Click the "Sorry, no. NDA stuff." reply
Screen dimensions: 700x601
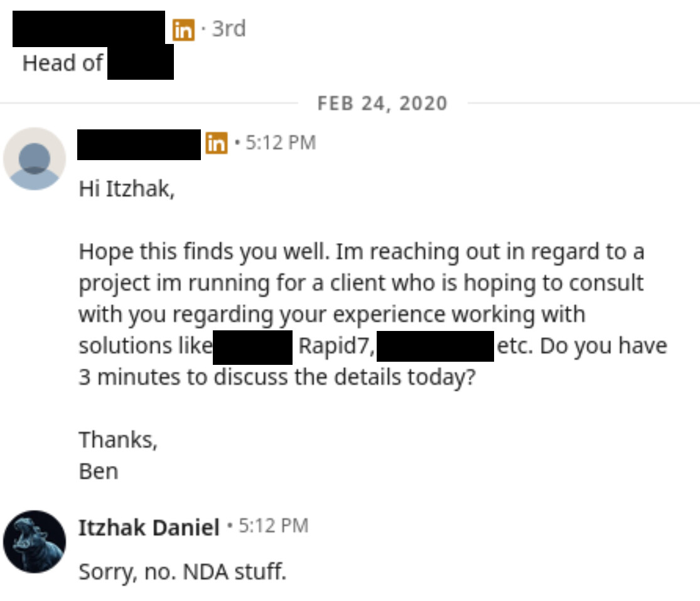click(x=182, y=571)
